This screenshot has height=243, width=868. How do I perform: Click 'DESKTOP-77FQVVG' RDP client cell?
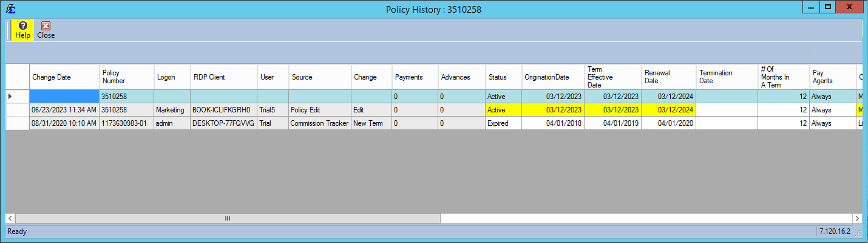pos(224,123)
